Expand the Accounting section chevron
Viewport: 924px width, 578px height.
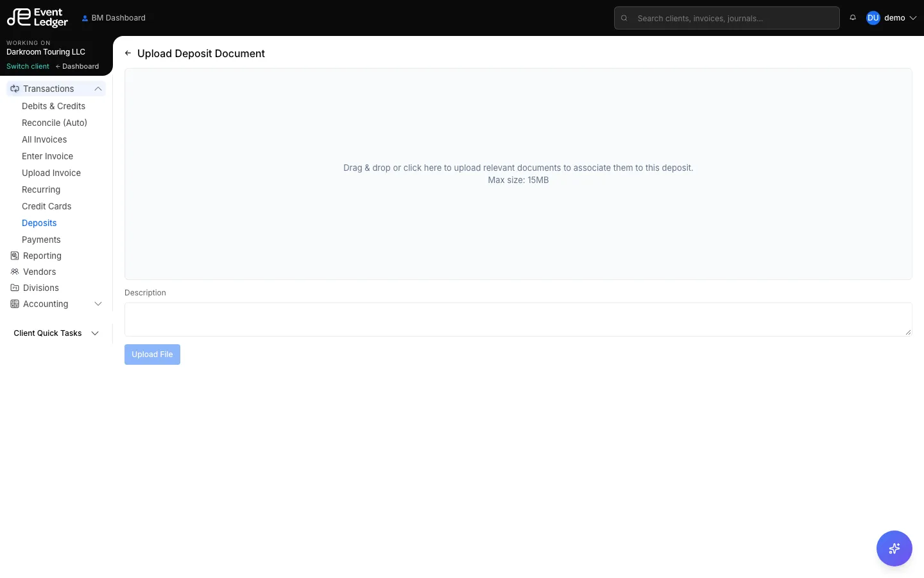[x=98, y=304]
